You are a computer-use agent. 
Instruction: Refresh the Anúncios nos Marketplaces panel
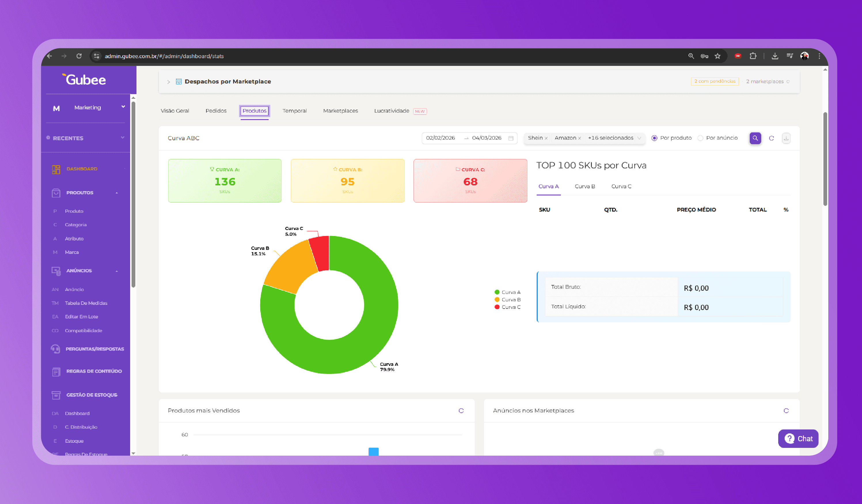coord(786,411)
